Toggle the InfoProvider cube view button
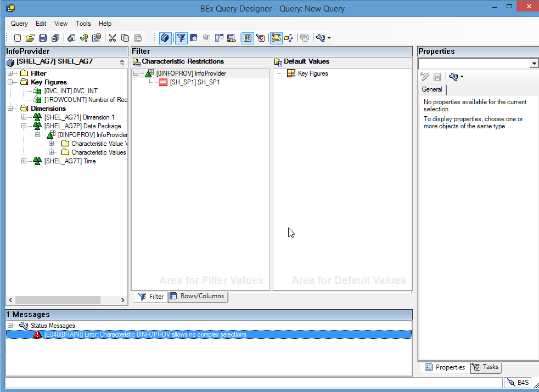539x392 pixels. 165,38
